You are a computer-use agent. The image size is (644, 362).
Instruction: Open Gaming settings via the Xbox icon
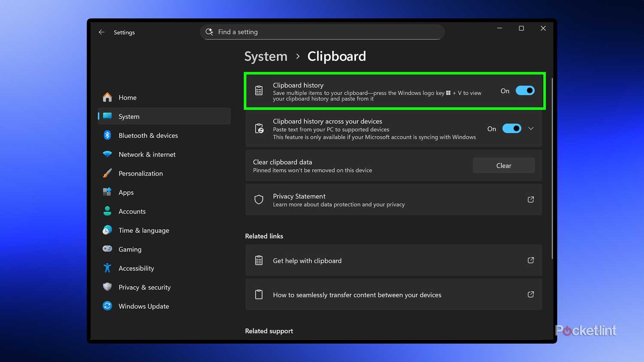click(107, 249)
